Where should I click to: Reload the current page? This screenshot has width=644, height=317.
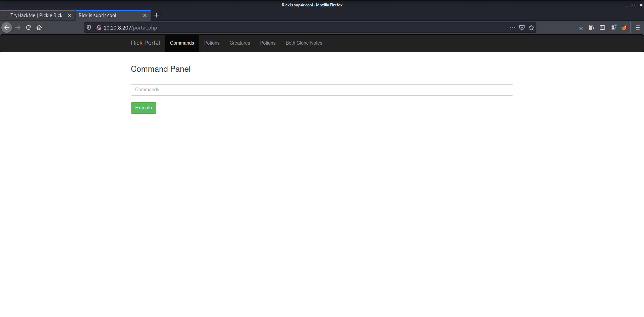[29, 28]
